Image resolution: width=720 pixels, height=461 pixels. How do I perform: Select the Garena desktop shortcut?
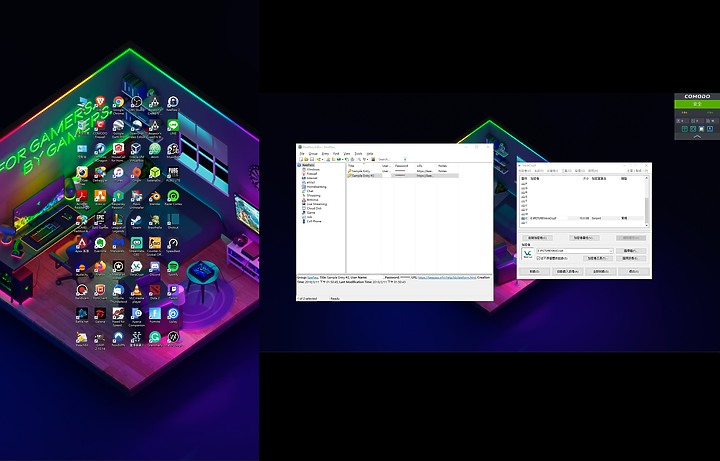click(x=100, y=313)
